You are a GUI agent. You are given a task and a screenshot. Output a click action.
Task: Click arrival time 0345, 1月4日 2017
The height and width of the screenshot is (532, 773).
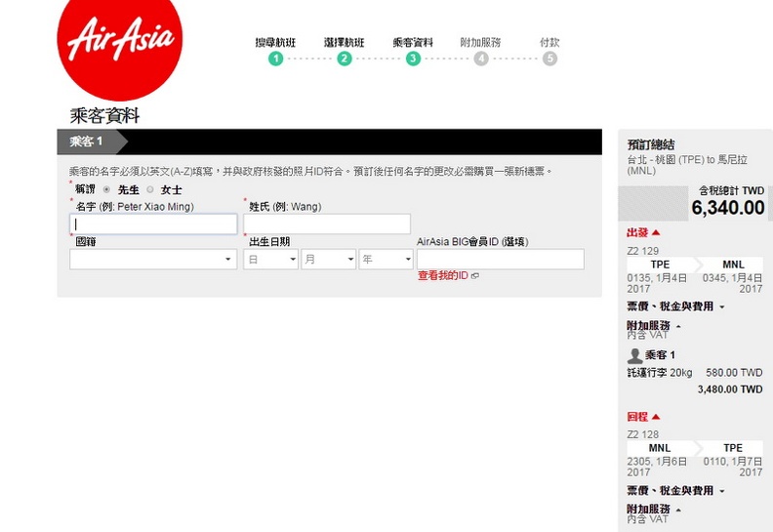pyautogui.click(x=733, y=283)
